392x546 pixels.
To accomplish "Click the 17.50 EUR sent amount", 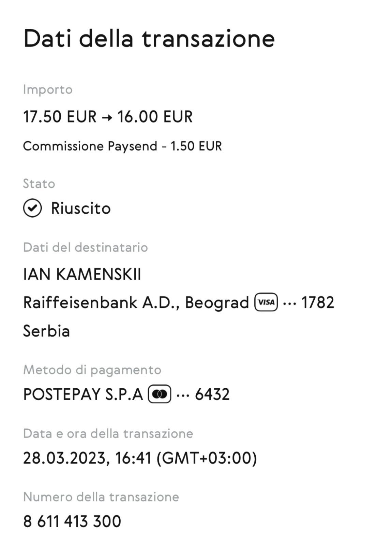I will (x=60, y=117).
